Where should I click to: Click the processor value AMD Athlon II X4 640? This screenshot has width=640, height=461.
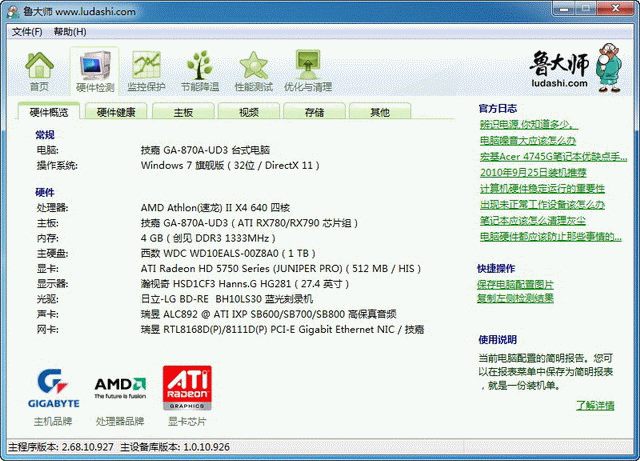[x=215, y=207]
